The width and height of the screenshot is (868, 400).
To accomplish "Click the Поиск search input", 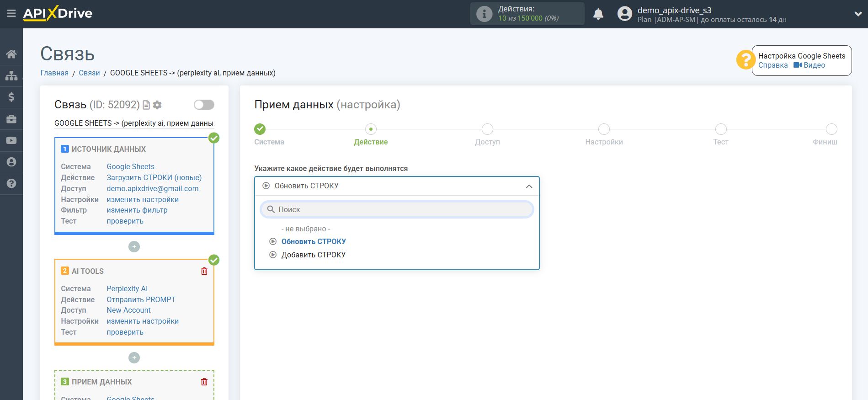I will click(x=397, y=209).
